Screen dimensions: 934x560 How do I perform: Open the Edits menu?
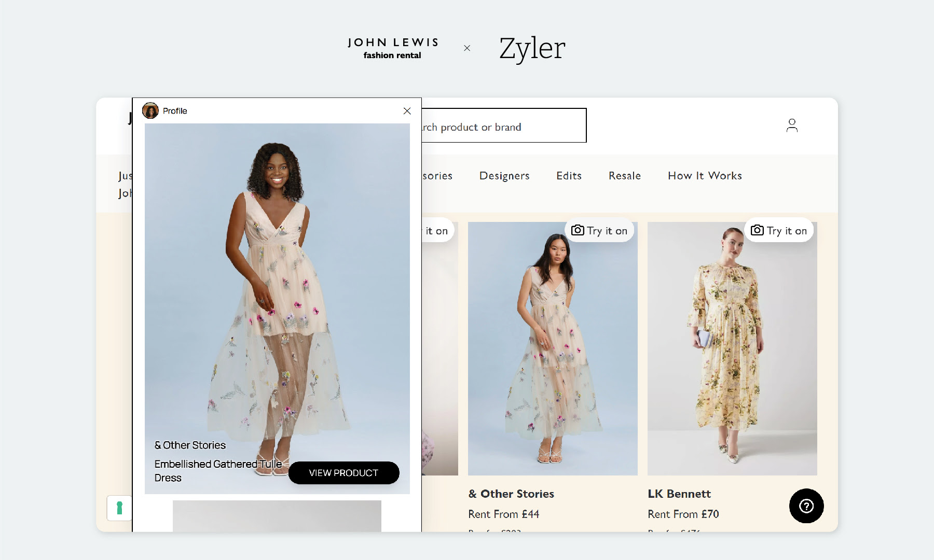pyautogui.click(x=569, y=176)
